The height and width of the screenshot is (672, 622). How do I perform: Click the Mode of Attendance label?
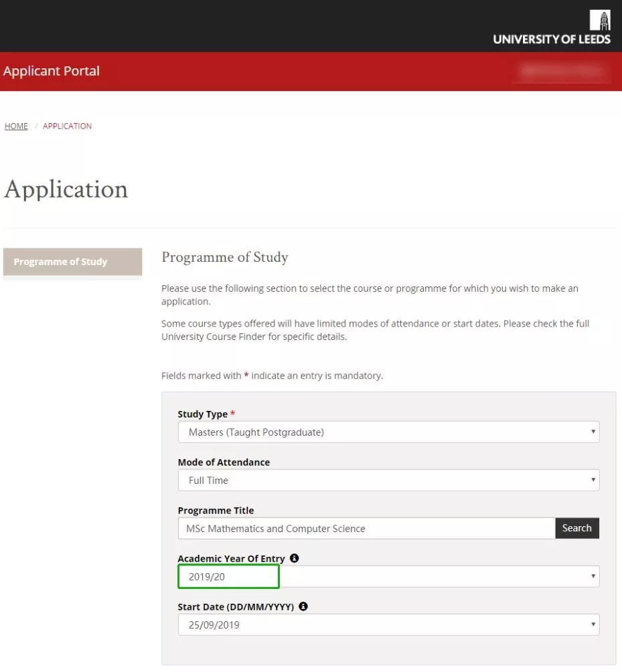click(x=224, y=463)
